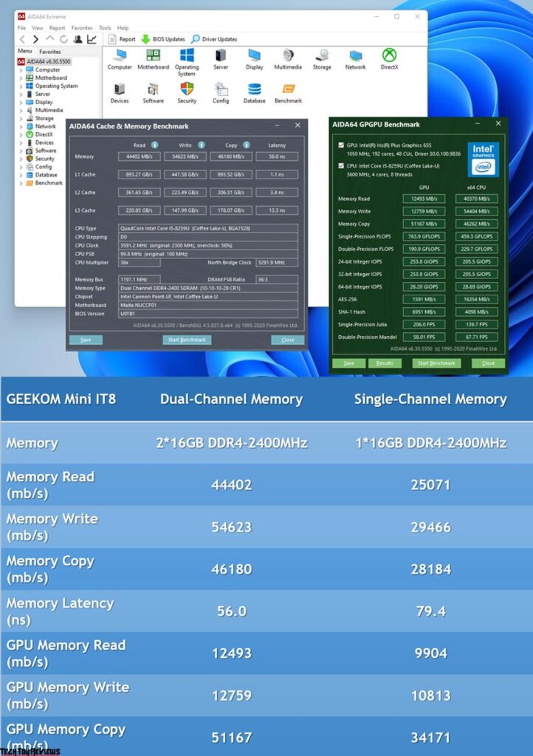This screenshot has width=533, height=756.
Task: Expand the Display tree node
Action: [21, 102]
